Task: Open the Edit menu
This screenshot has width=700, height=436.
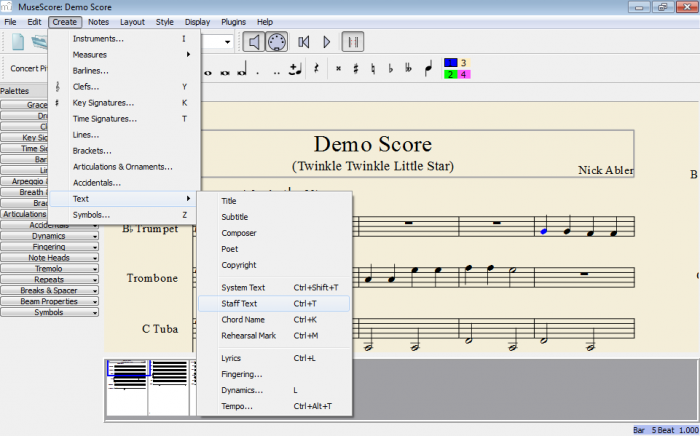Action: pos(34,22)
